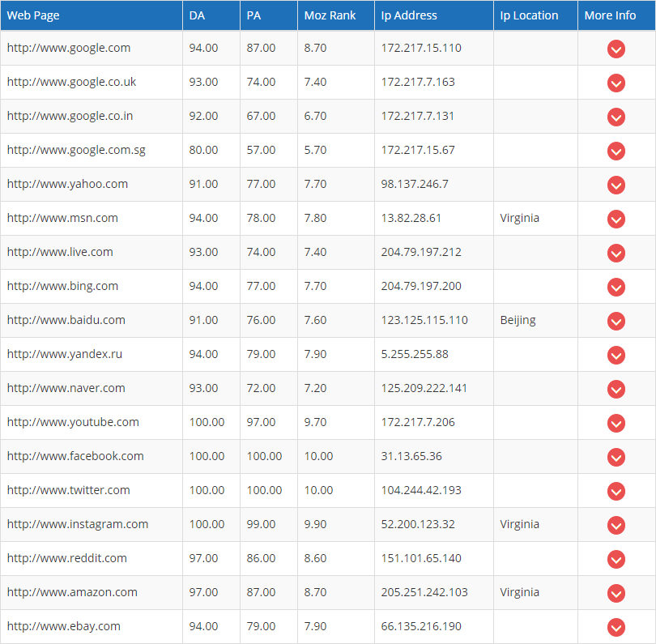This screenshot has height=644, width=656.
Task: Click the PA column header
Action: click(x=269, y=15)
